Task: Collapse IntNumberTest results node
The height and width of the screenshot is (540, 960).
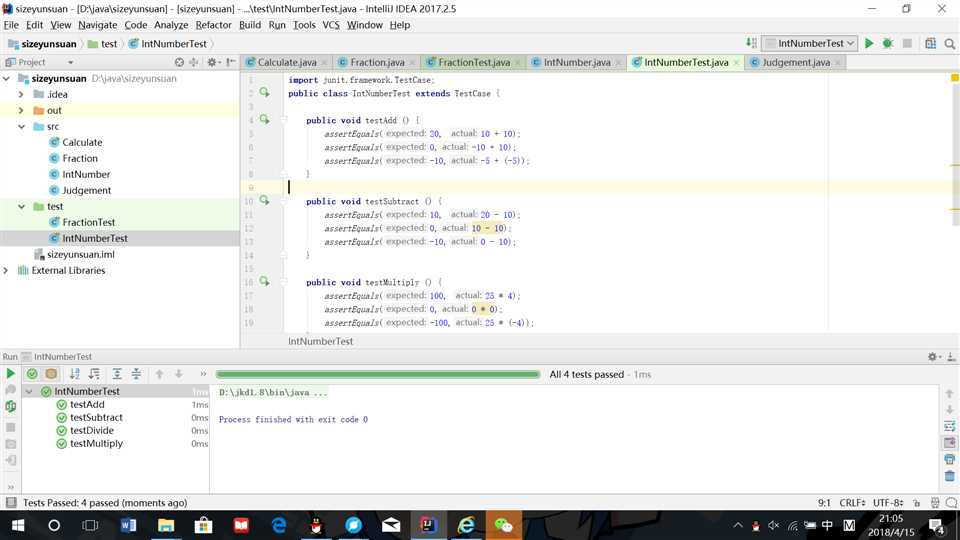Action: [x=29, y=391]
